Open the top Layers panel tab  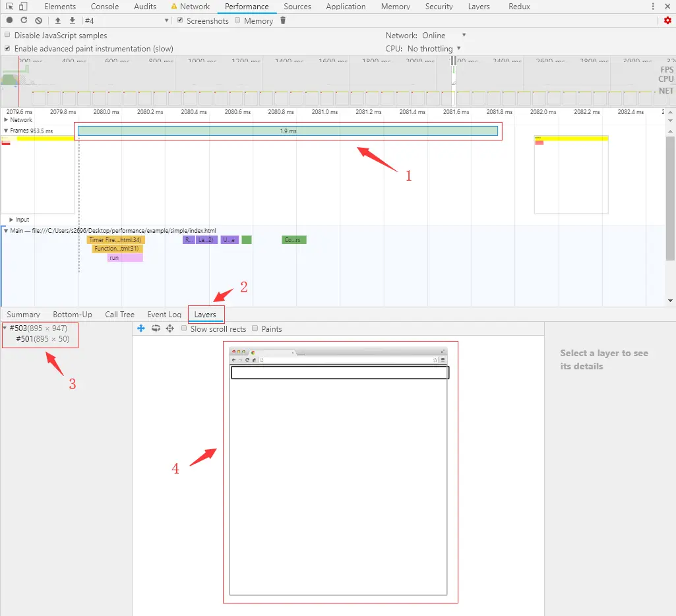479,7
